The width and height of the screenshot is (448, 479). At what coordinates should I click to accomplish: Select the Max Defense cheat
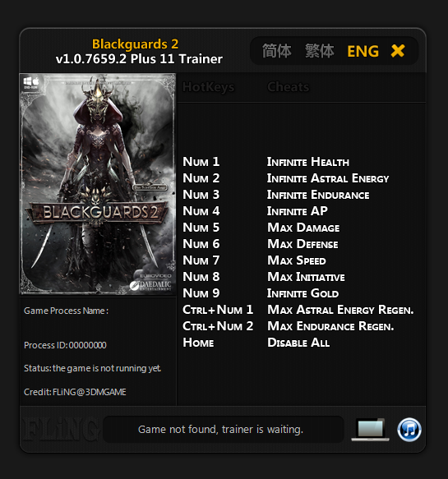(303, 244)
